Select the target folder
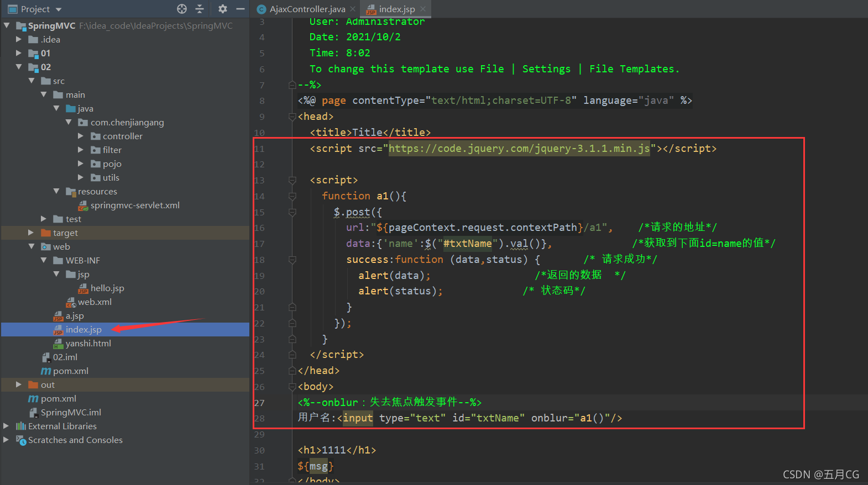Viewport: 868px width, 485px height. (x=65, y=233)
